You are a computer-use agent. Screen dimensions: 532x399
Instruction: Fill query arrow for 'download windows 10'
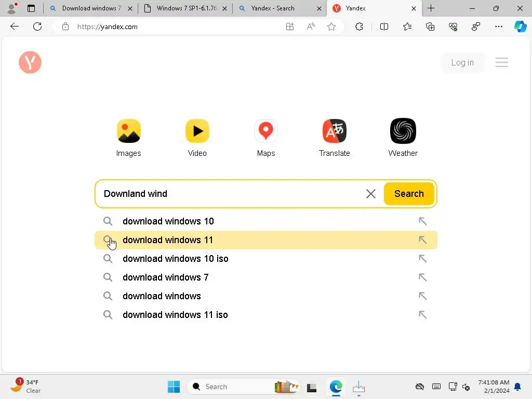(422, 221)
